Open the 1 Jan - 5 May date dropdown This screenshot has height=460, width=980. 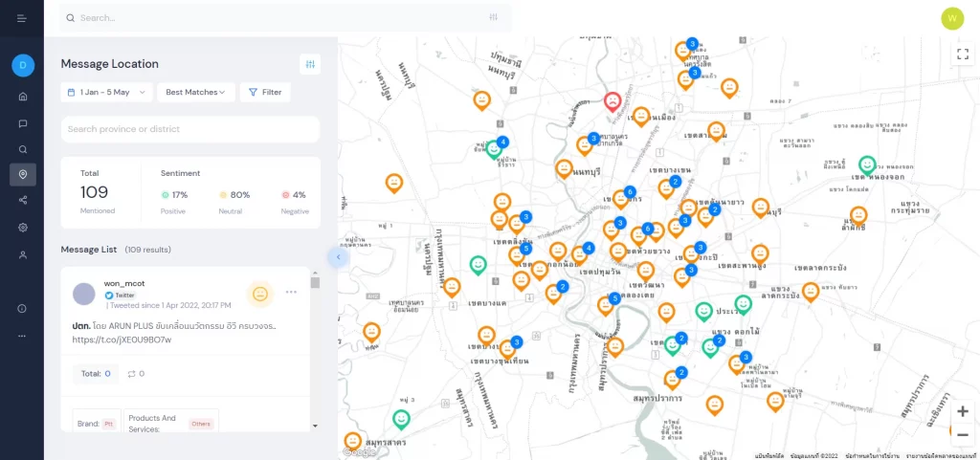pos(106,92)
